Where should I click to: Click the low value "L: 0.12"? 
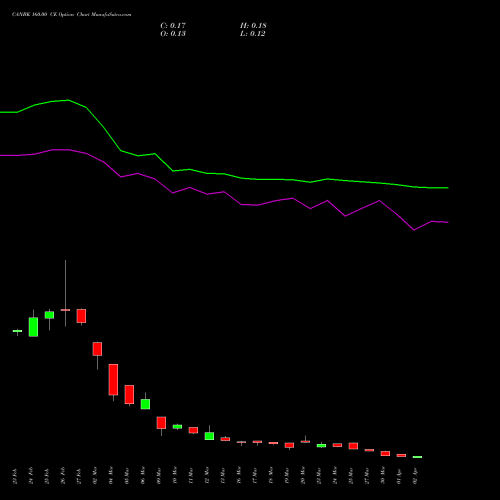tap(252, 34)
